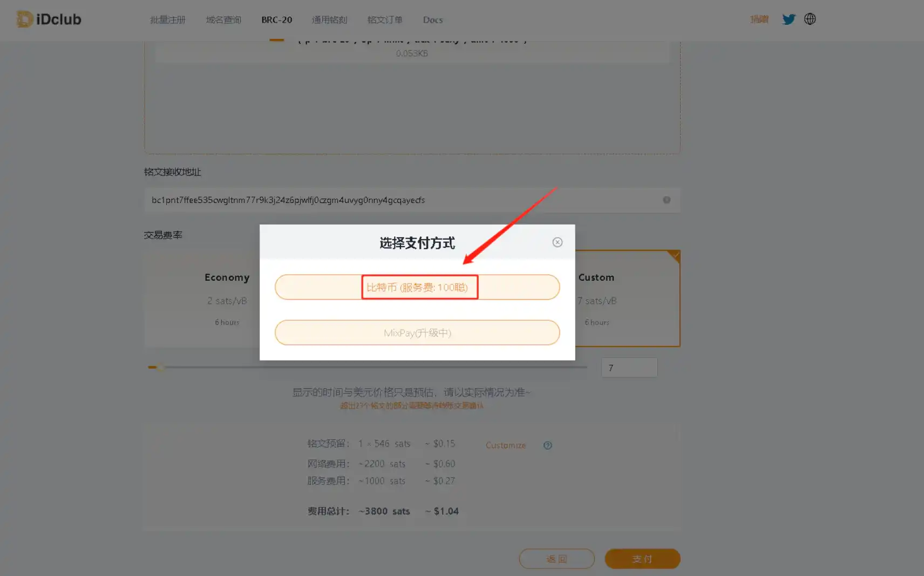Open the 域名查询 page
Image resolution: width=924 pixels, height=576 pixels.
click(223, 19)
